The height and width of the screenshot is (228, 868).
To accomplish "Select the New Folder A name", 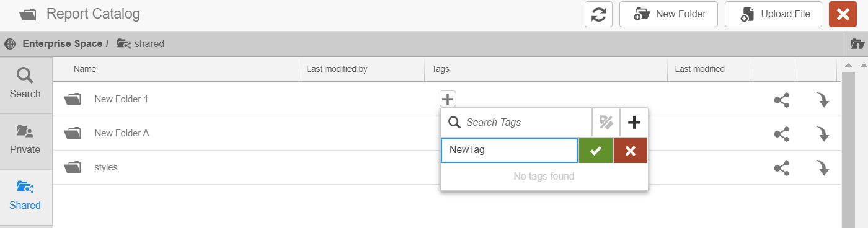I will click(x=122, y=133).
